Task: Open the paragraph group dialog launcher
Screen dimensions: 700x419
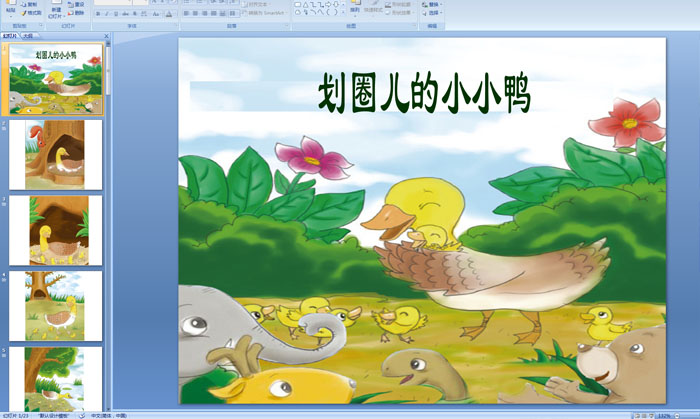Action: [x=287, y=25]
